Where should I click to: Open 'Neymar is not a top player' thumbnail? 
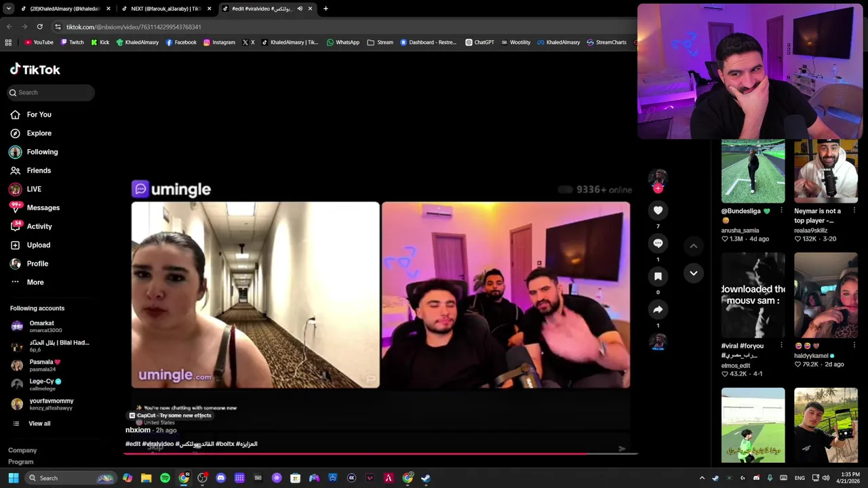826,171
